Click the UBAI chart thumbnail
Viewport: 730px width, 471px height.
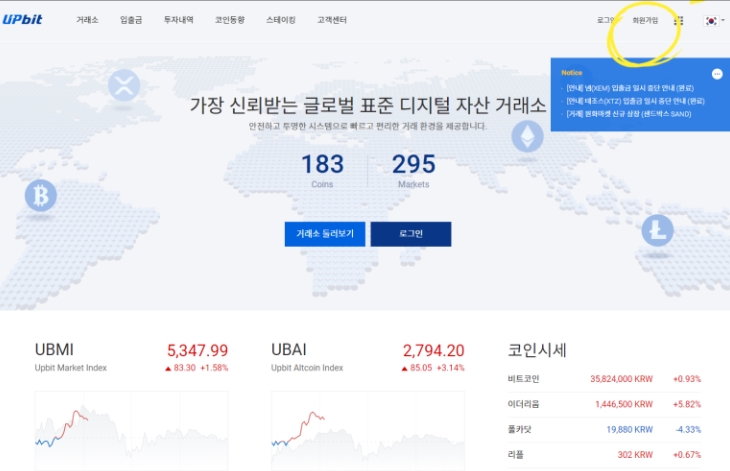click(368, 431)
